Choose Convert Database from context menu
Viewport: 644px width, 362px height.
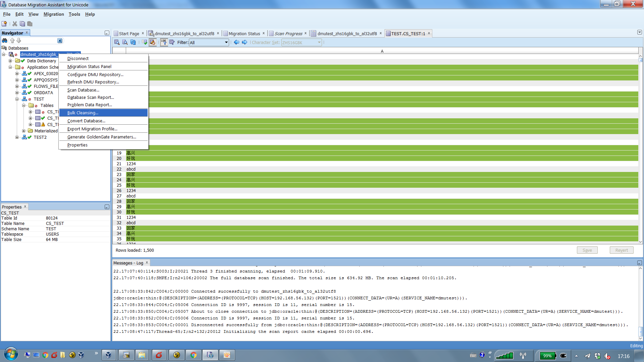click(103, 121)
